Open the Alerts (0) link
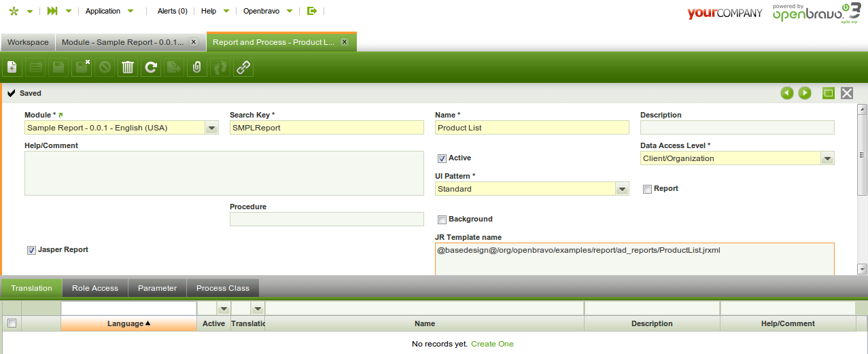This screenshot has height=354, width=868. 172,11
